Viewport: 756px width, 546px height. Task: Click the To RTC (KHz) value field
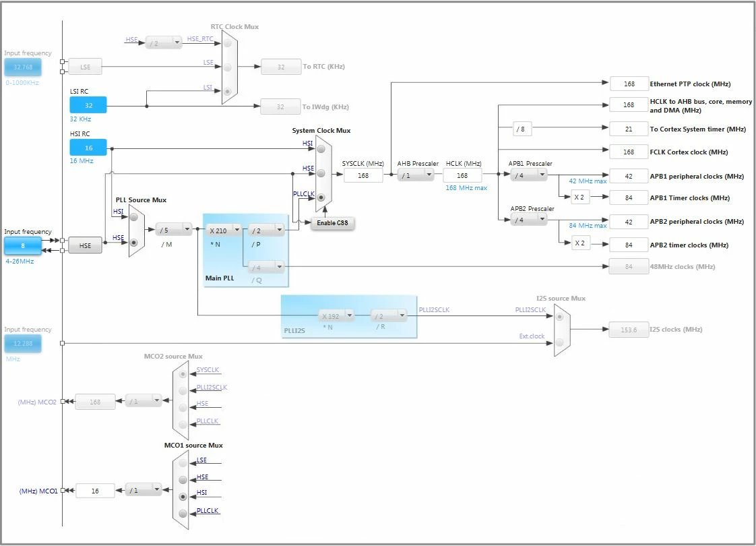[x=281, y=67]
